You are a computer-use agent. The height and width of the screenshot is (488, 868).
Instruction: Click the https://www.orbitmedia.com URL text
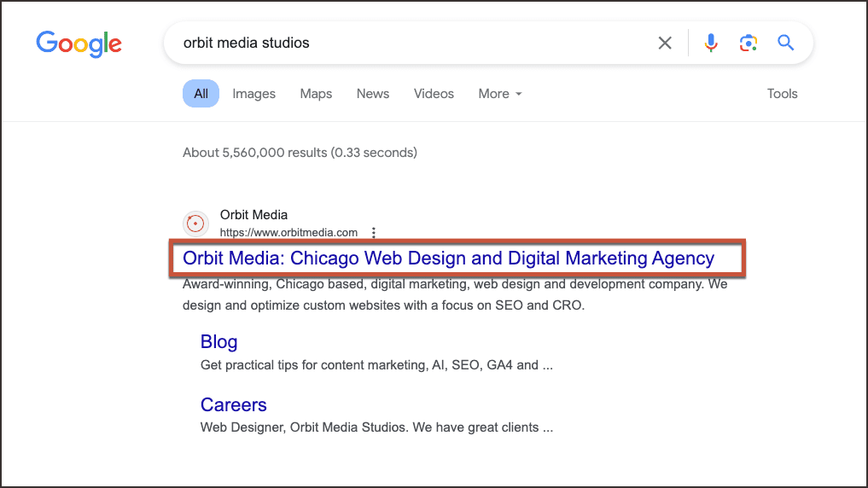tap(288, 233)
